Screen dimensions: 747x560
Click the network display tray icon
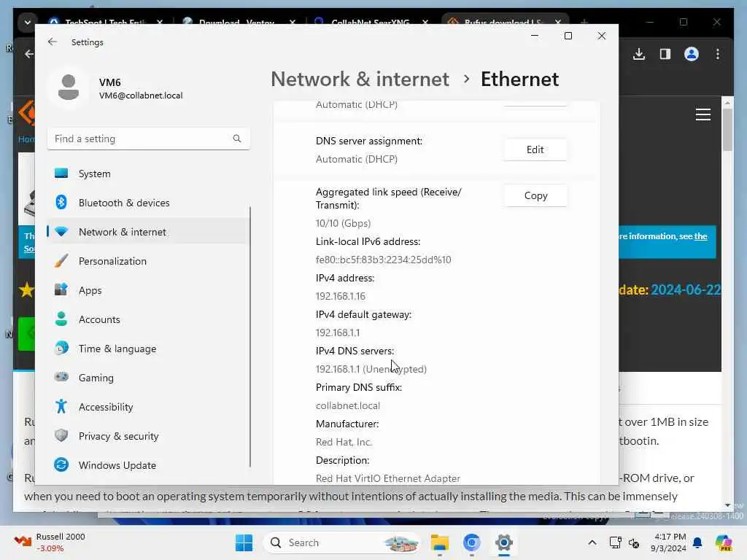click(x=615, y=542)
